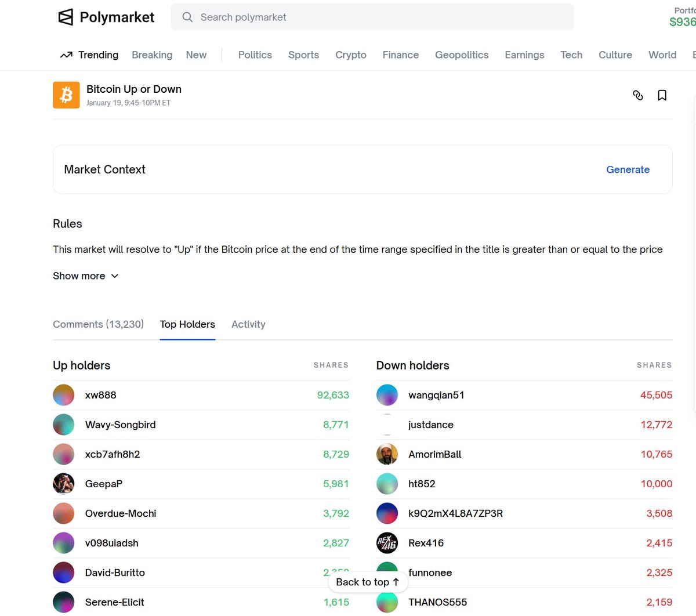Click the Polymarket wordmark
The height and width of the screenshot is (616, 696).
(x=117, y=17)
